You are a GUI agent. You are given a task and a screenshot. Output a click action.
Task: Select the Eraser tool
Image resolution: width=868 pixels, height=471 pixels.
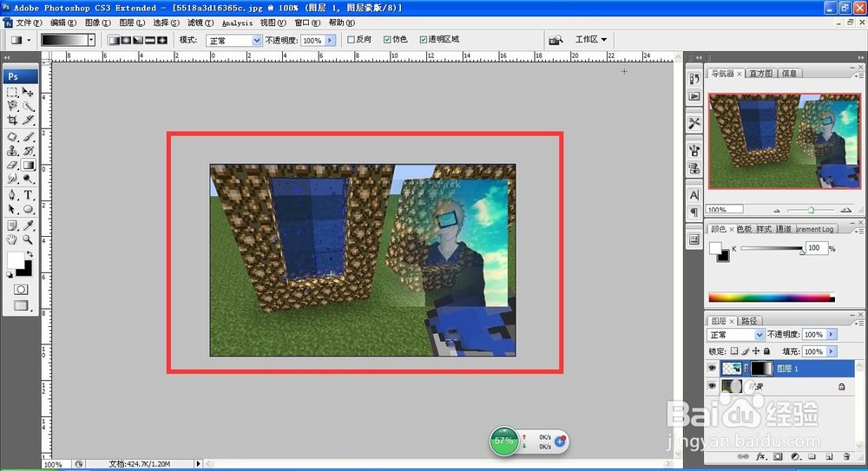12,165
